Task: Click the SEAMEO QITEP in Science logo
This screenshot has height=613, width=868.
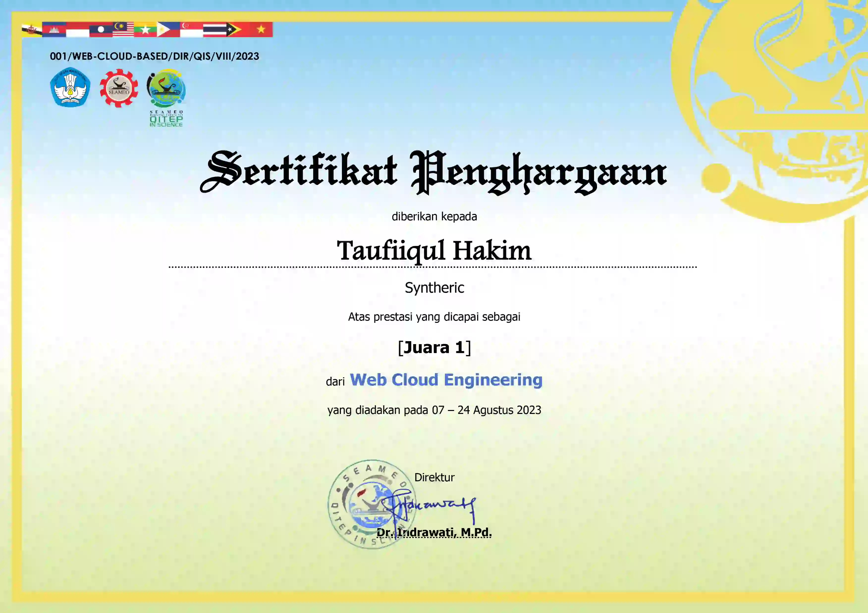Action: point(166,98)
